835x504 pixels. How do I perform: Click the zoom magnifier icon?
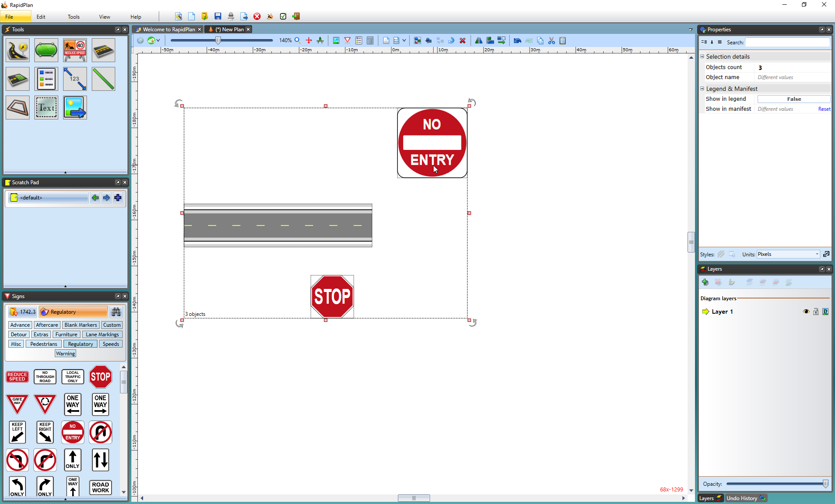297,40
